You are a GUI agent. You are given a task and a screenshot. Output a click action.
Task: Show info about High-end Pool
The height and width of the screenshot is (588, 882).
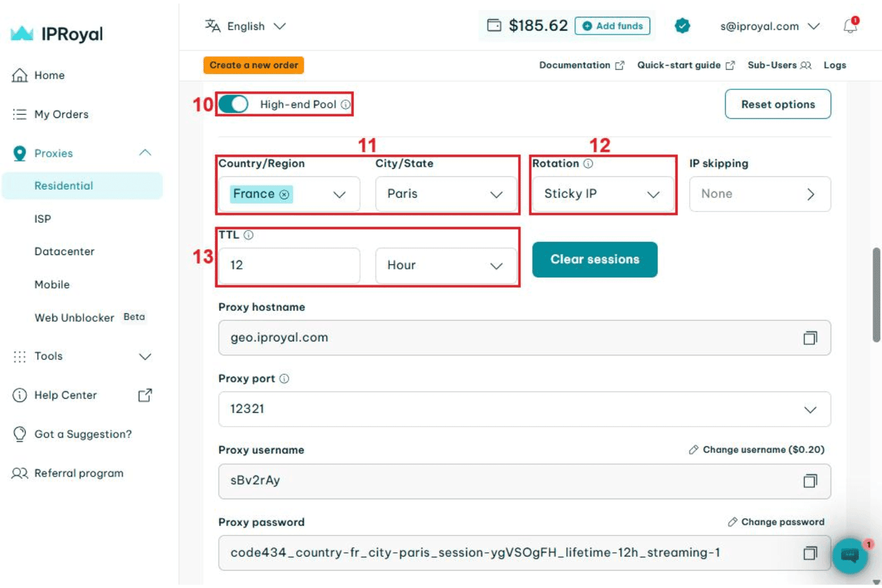click(346, 104)
